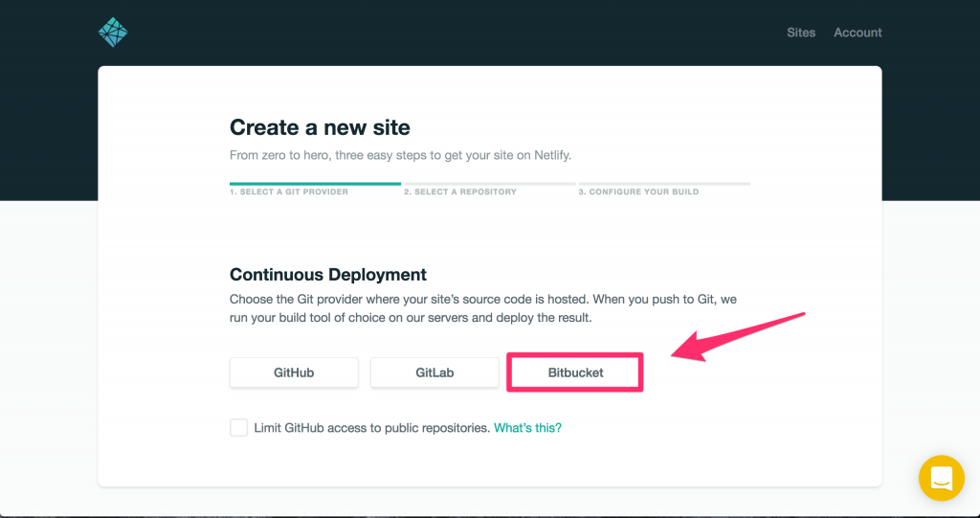Select the Bitbucket provider button
This screenshot has width=980, height=518.
575,372
